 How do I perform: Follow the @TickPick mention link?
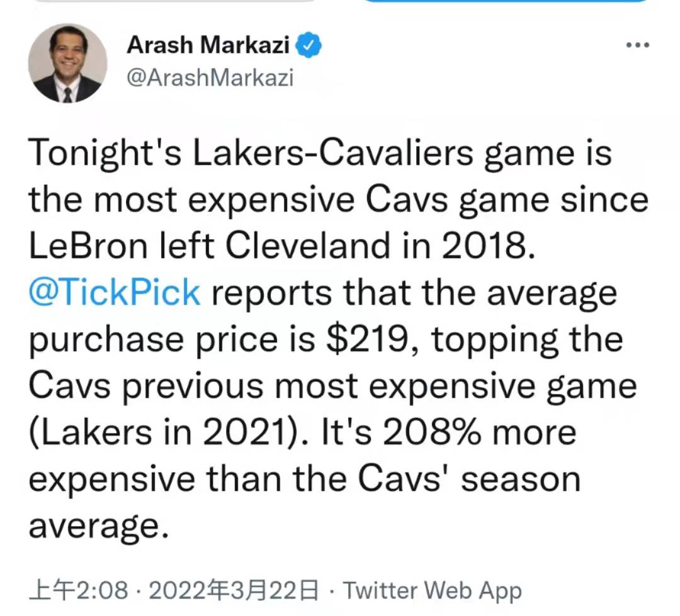point(115,292)
